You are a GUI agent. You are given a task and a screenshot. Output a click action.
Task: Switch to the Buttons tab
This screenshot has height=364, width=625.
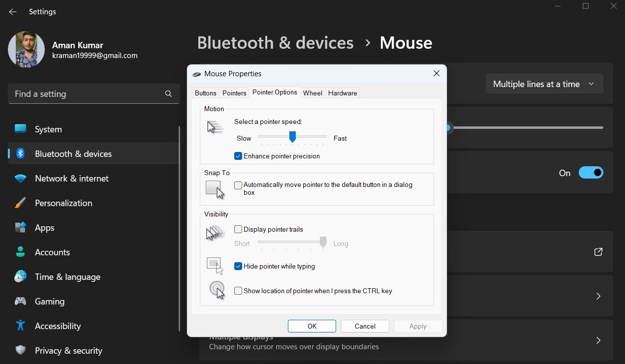point(206,93)
